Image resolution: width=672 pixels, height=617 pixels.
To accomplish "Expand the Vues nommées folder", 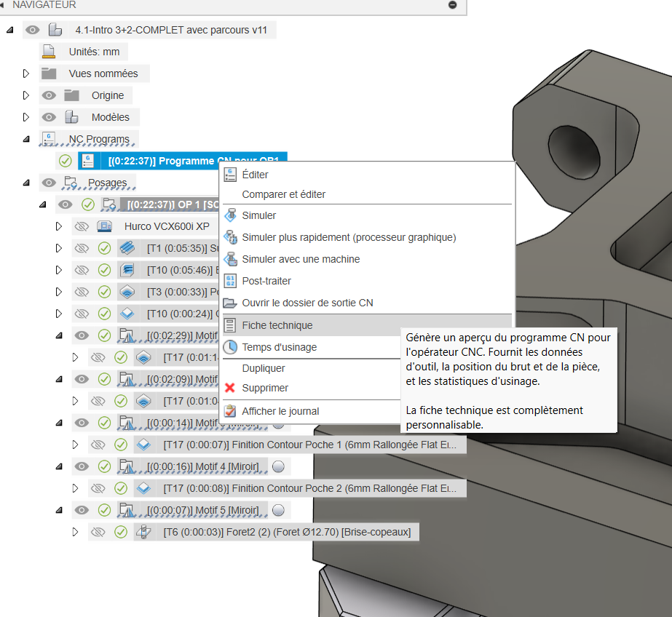I will click(x=26, y=73).
